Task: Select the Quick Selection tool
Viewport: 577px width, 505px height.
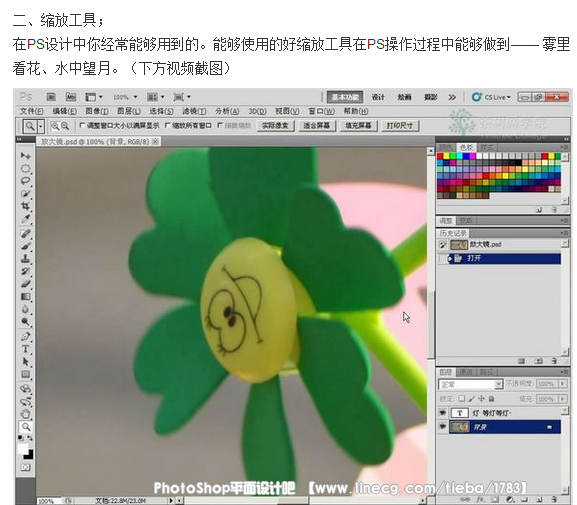Action: click(25, 194)
